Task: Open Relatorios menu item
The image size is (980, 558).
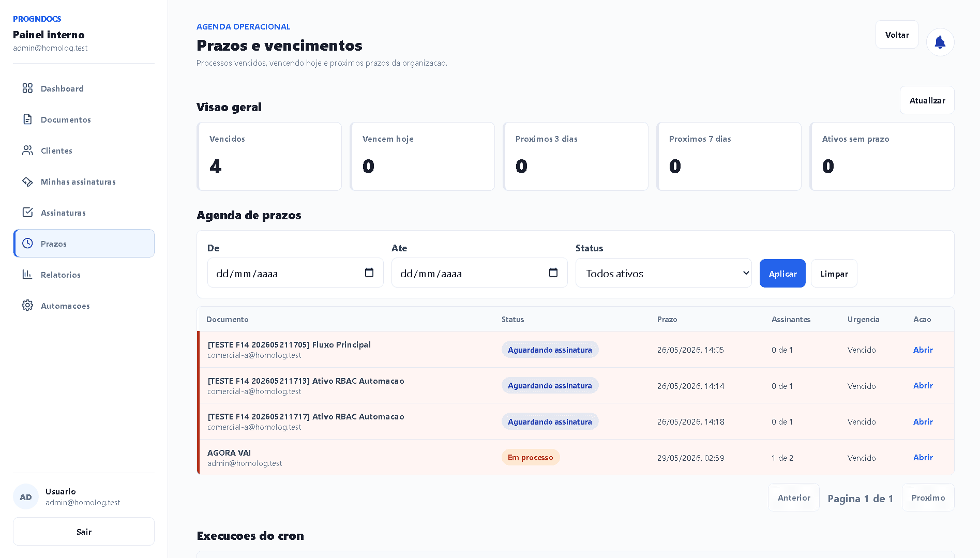Action: click(x=84, y=275)
